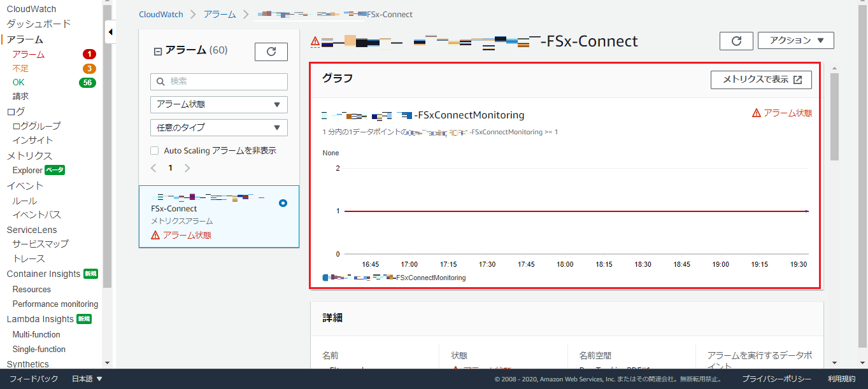Open the 任意のタイプ type dropdown
Screen dimensions: 868x389
click(219, 127)
